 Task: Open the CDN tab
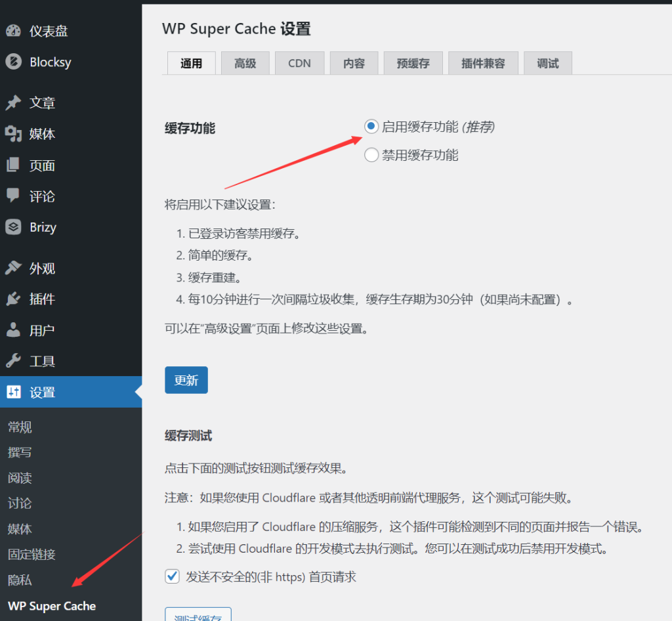[299, 64]
